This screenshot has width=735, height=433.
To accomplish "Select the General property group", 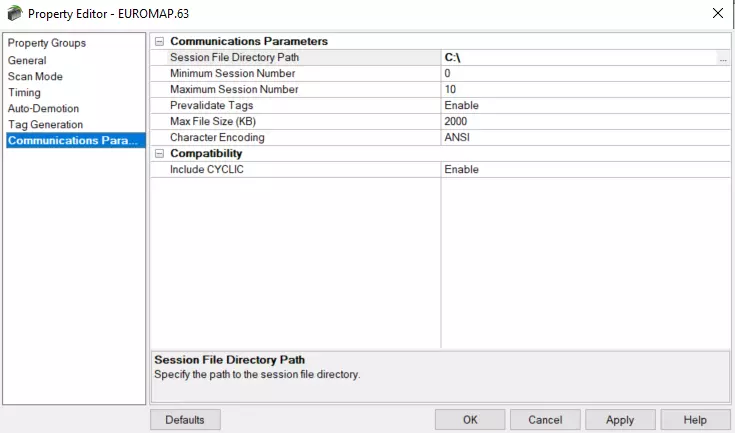I will click(x=27, y=60).
